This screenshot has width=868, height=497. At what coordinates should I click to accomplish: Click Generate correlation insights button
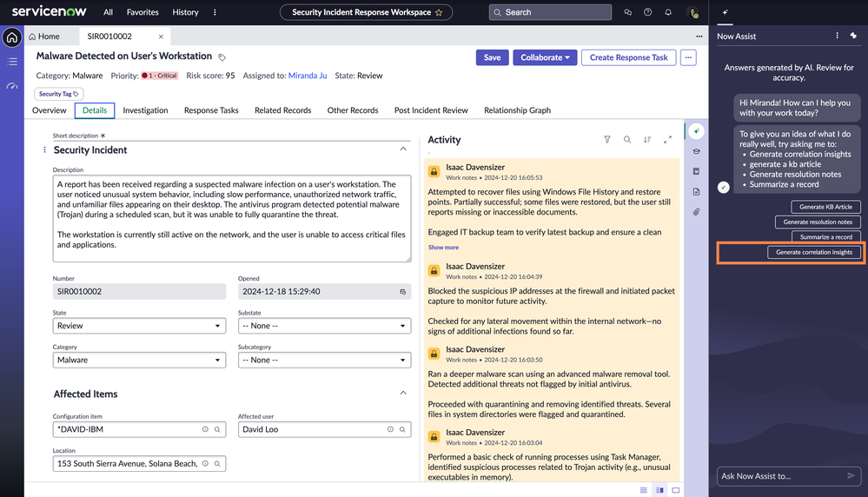tap(814, 252)
